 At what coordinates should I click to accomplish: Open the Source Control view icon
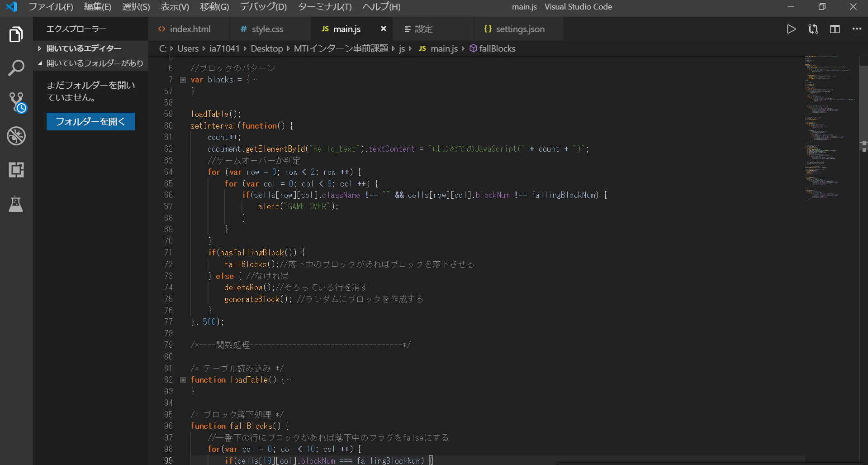point(17,103)
